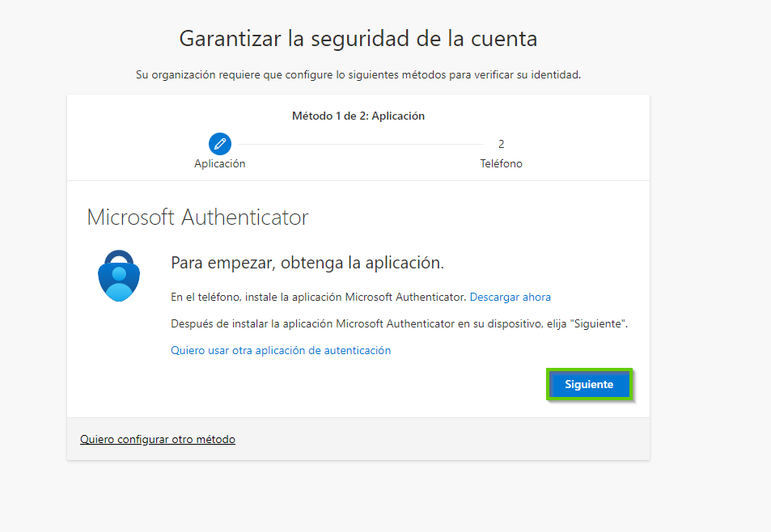Click the pencil Aplicación step icon
The width and height of the screenshot is (771, 532).
click(x=220, y=144)
